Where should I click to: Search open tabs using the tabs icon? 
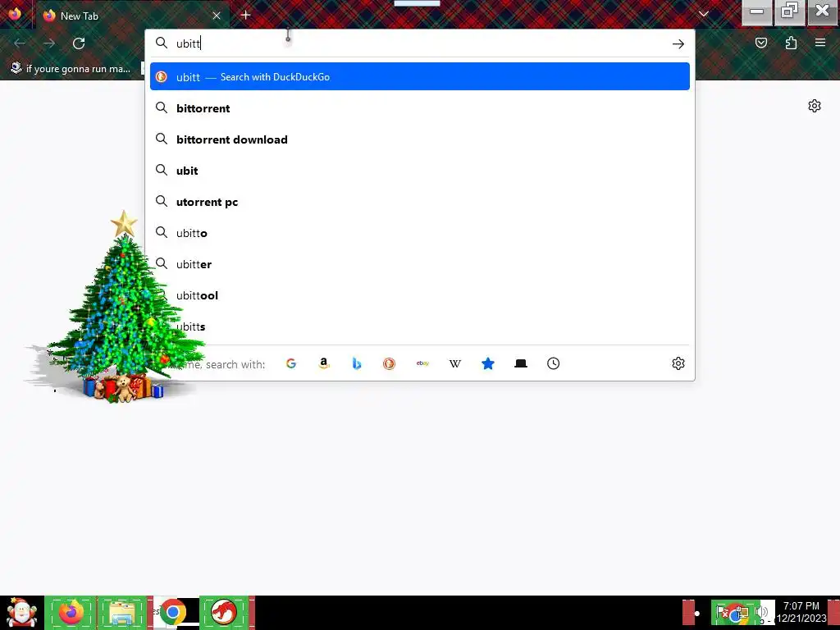pyautogui.click(x=521, y=363)
